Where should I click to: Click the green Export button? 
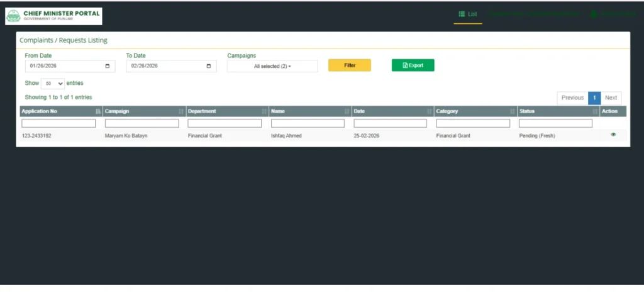(413, 65)
